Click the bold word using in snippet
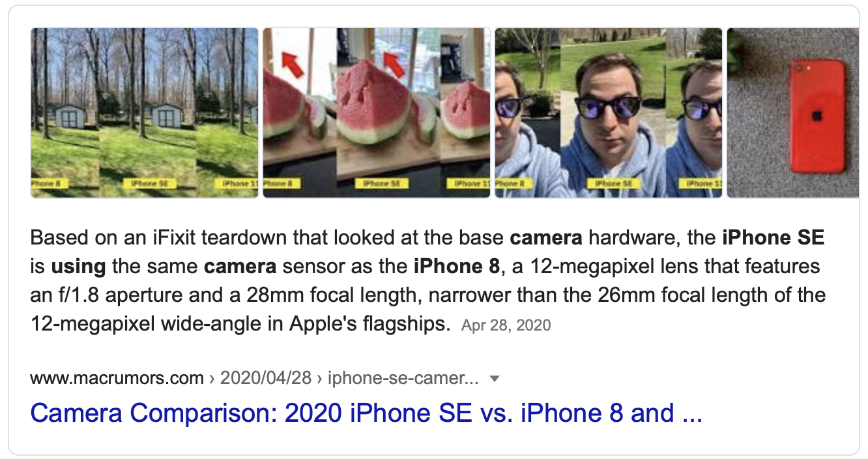This screenshot has height=459, width=868. (79, 266)
